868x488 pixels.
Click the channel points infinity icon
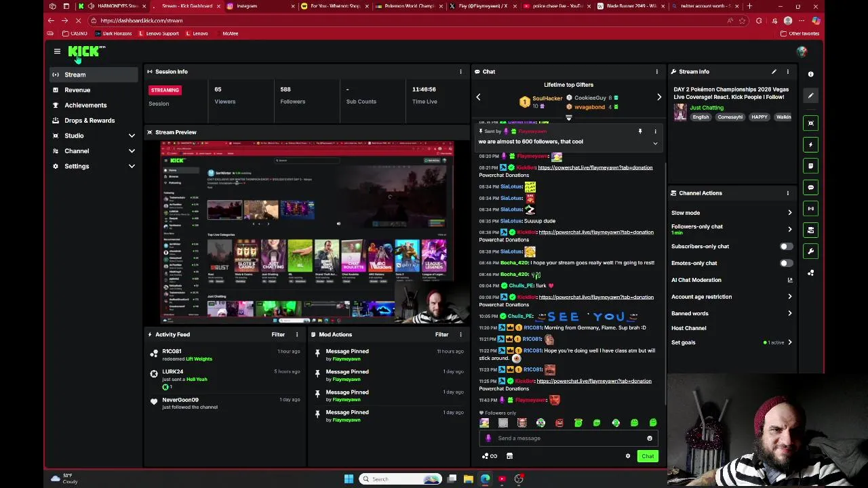coord(490,456)
